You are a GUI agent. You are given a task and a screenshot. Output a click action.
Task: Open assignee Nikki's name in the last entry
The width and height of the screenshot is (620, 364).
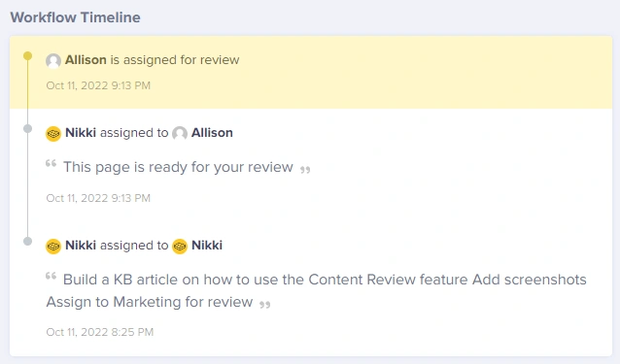coord(207,246)
